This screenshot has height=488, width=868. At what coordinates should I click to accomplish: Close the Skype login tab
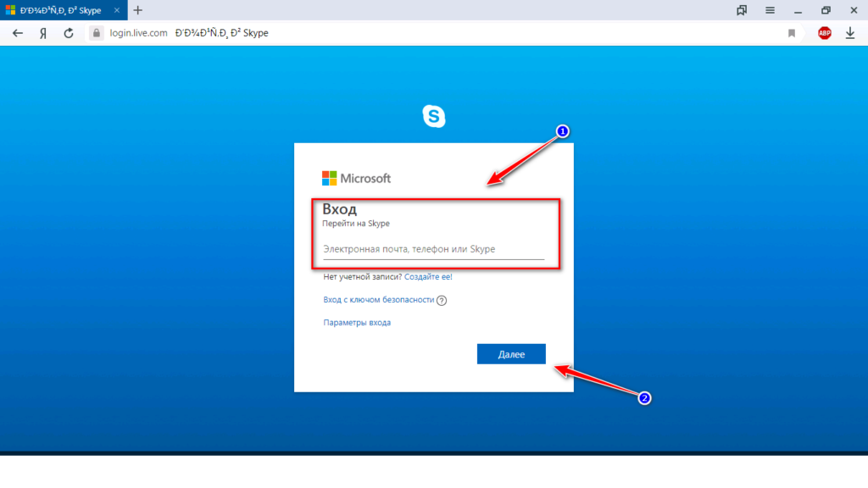tap(117, 10)
